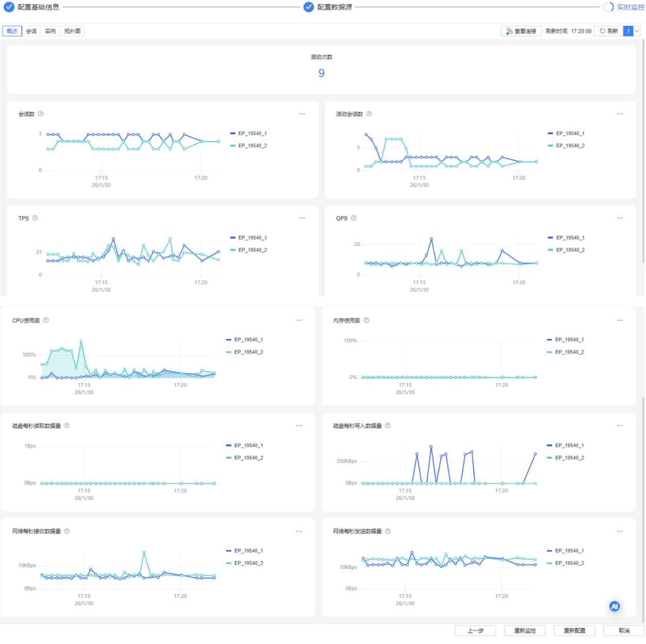The image size is (646, 644).
Task: Open more options for 网络每秒接收数据量 chart
Action: click(x=299, y=531)
